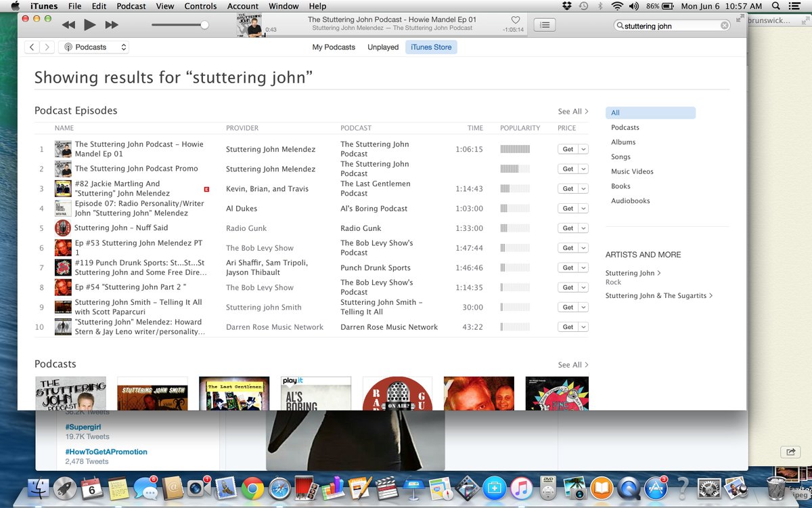This screenshot has height=508, width=812.
Task: Open the Window menu
Action: pos(284,6)
